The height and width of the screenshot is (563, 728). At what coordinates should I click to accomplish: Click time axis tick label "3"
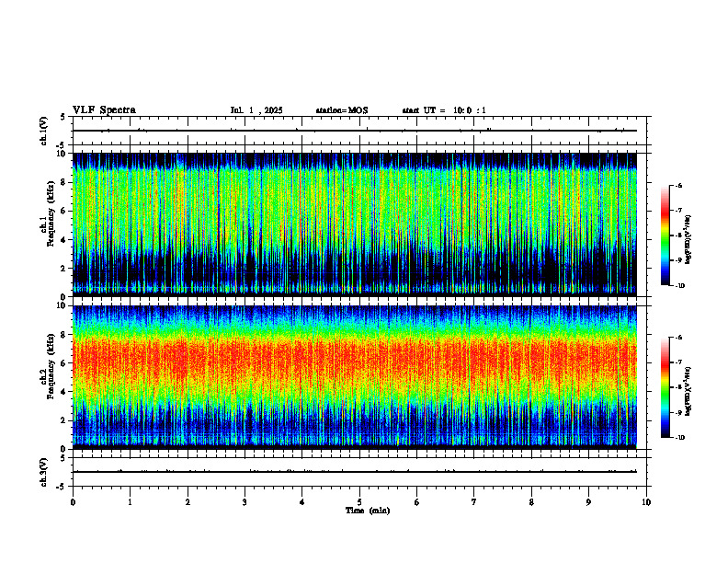click(x=245, y=502)
